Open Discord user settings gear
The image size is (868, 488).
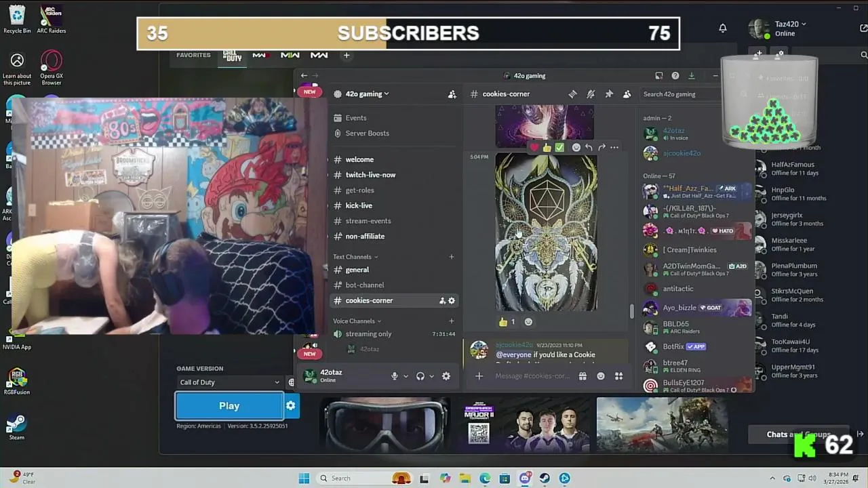[446, 376]
